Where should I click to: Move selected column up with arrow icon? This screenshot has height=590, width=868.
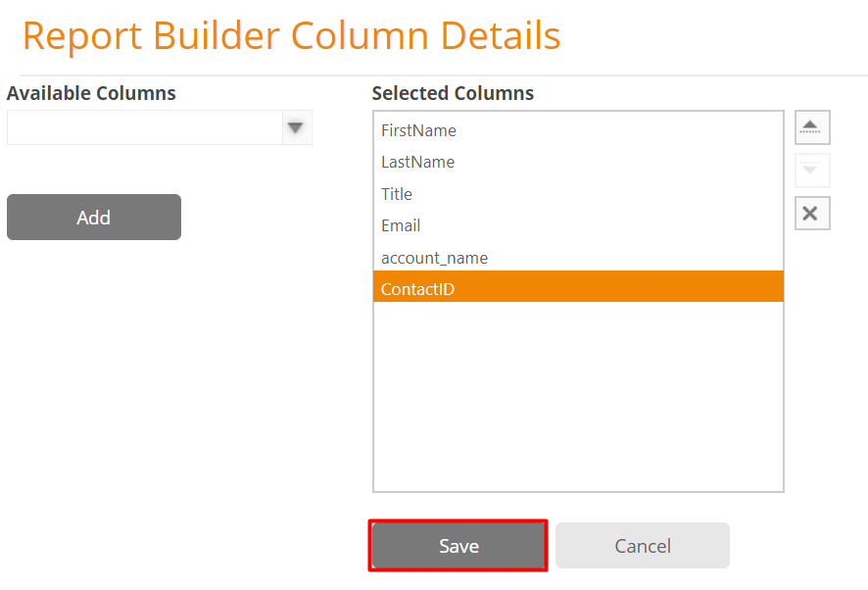pyautogui.click(x=812, y=127)
